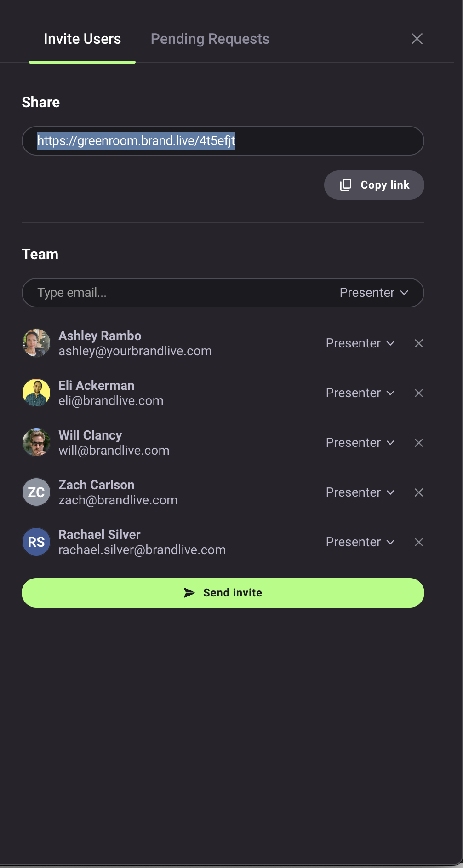463x868 pixels.
Task: Remove Rachael Silver from the team list
Action: coord(418,542)
